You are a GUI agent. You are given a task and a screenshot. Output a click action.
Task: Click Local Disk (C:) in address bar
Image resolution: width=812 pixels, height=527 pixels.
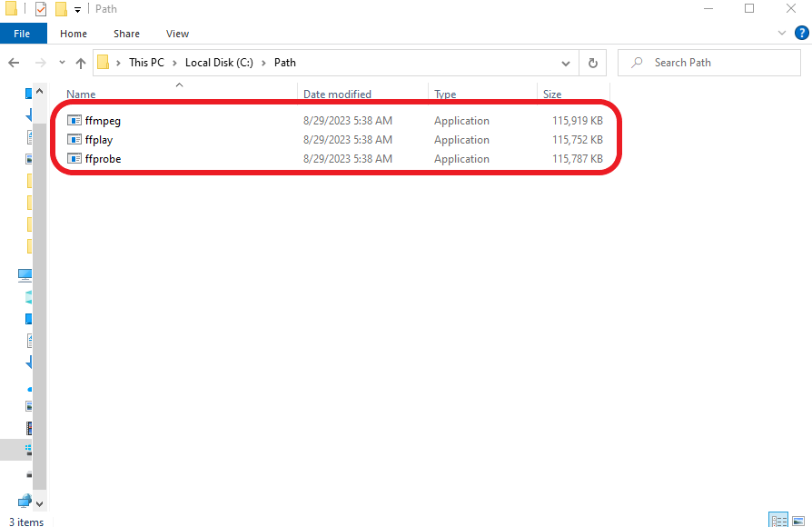[x=219, y=63]
